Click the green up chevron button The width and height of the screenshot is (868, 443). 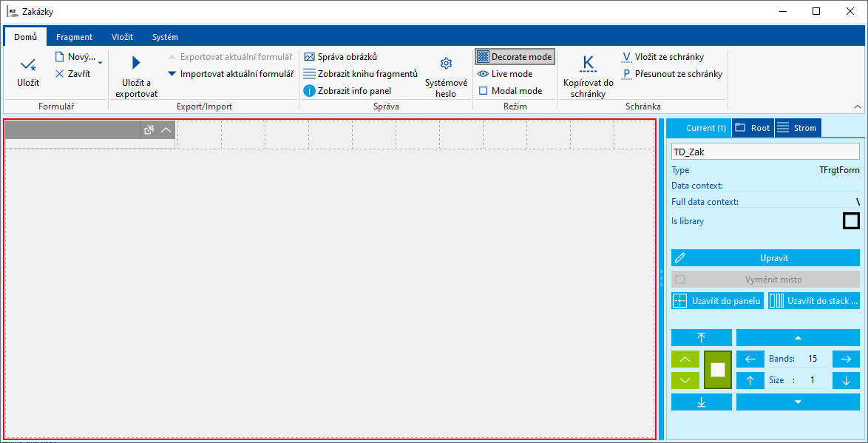click(685, 359)
